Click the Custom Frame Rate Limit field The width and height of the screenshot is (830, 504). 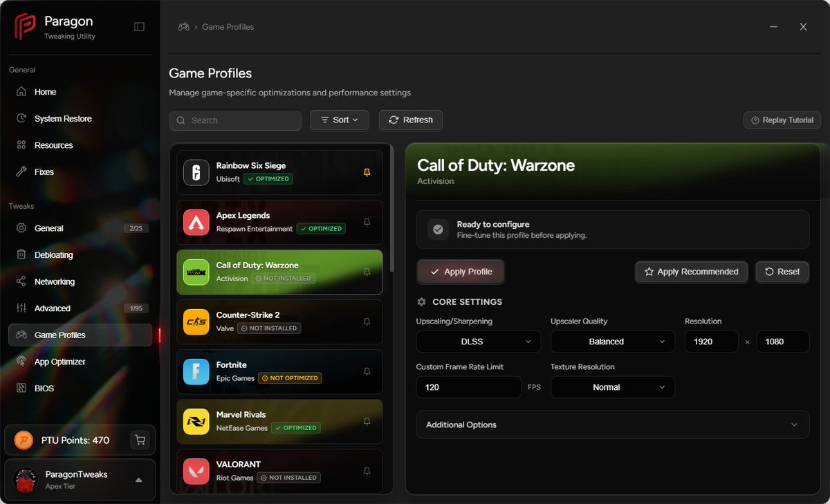click(x=468, y=387)
